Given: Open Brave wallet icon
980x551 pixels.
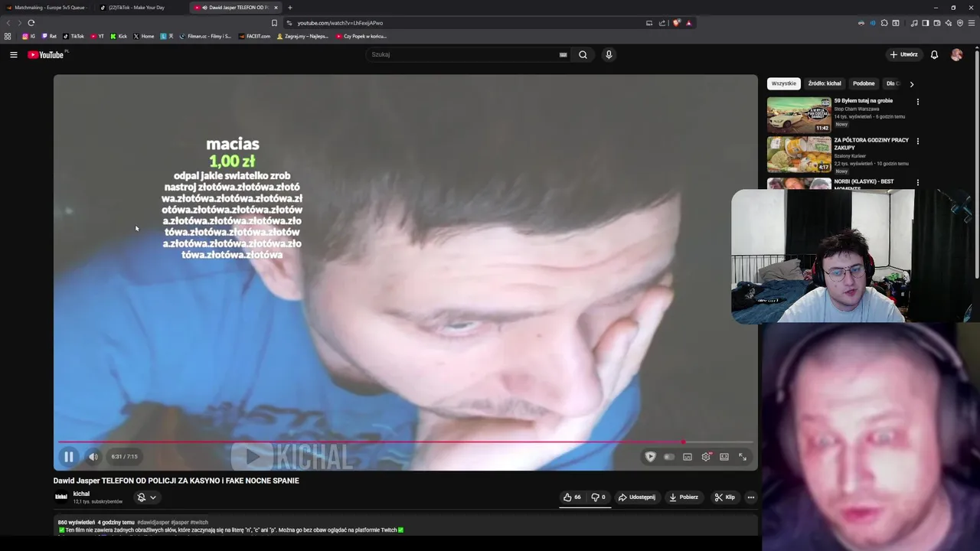Looking at the screenshot, I should point(937,23).
